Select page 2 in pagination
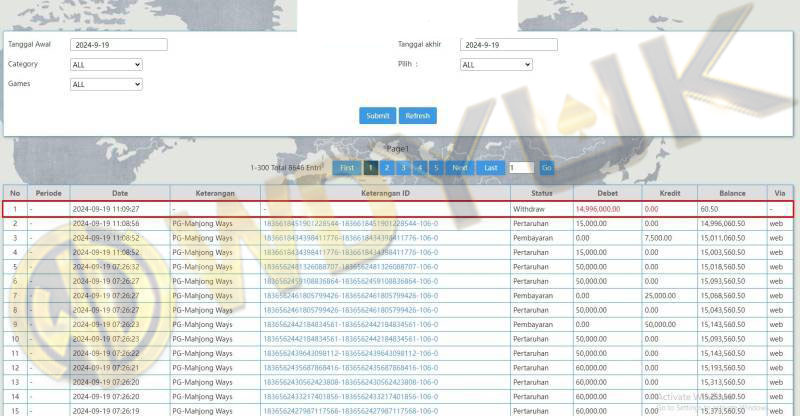 (387, 168)
